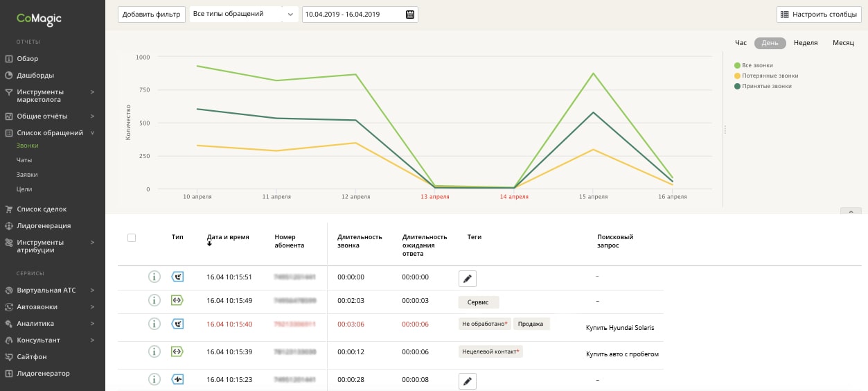Toggle Потерянные звонки series in chart legend
868x391 pixels.
769,76
